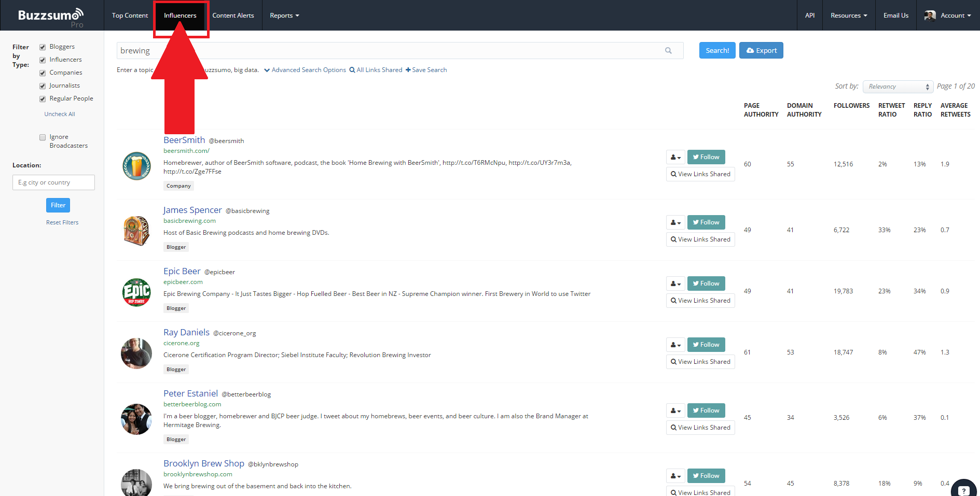Click Peter Estaniel profile photo
Viewport: 980px width, 496px height.
point(136,419)
